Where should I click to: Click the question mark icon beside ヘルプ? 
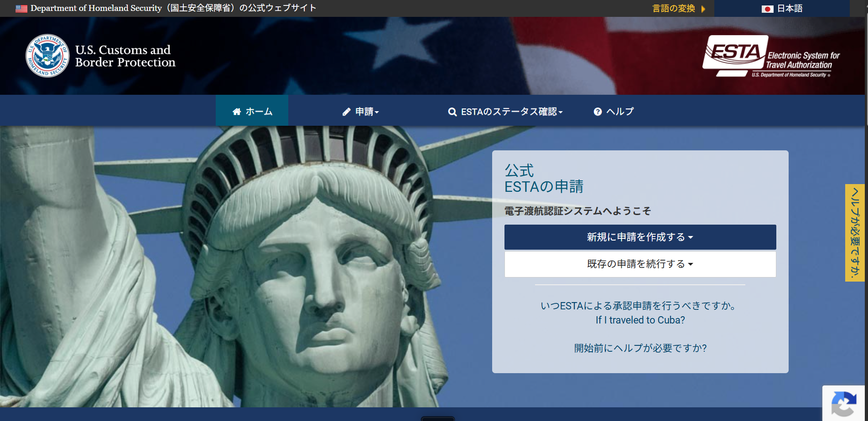click(x=598, y=112)
